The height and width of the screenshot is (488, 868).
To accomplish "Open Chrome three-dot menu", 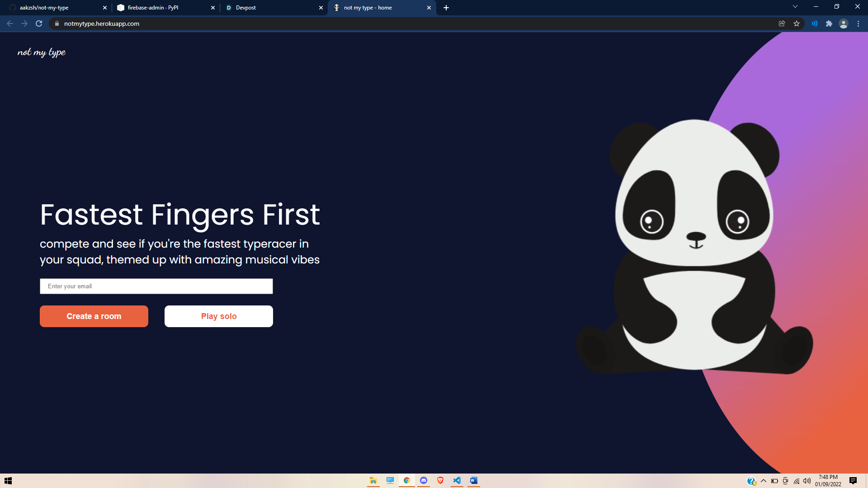I will [858, 23].
